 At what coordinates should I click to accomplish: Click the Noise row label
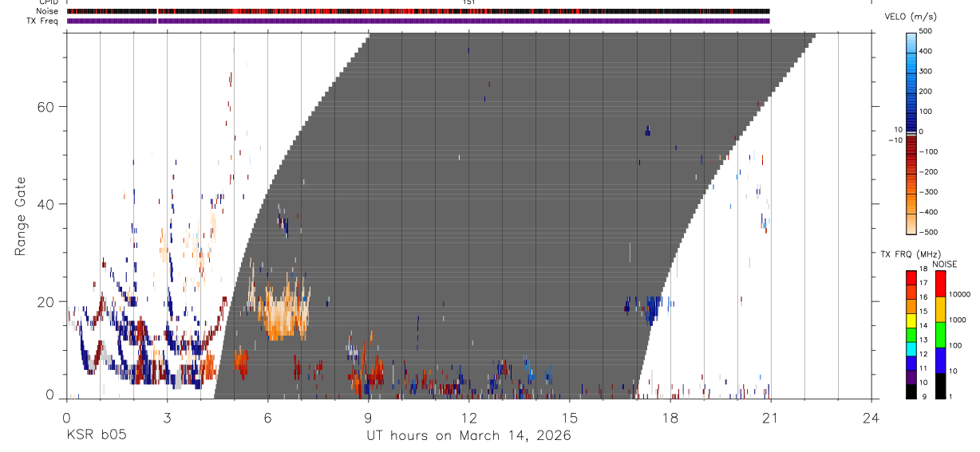[x=47, y=11]
